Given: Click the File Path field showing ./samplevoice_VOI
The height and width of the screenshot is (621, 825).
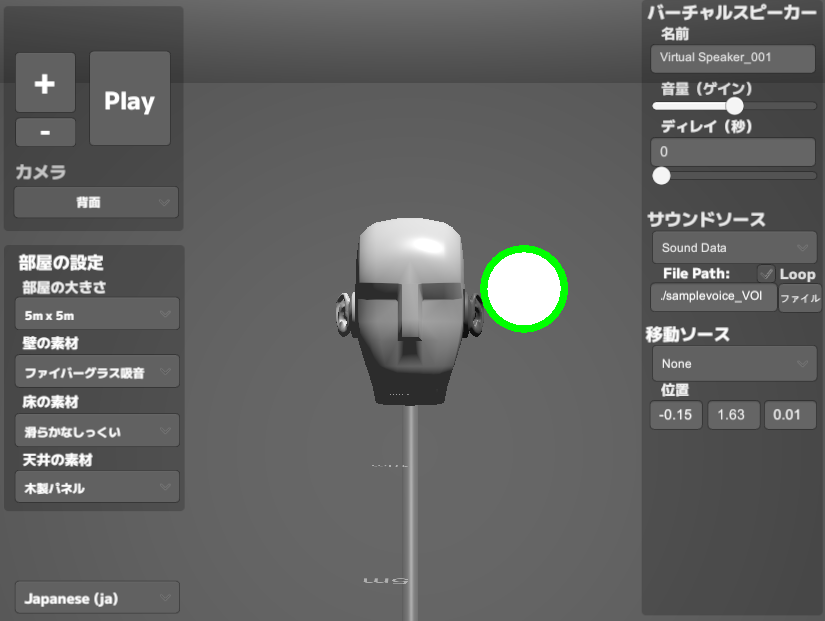Looking at the screenshot, I should pyautogui.click(x=713, y=297).
